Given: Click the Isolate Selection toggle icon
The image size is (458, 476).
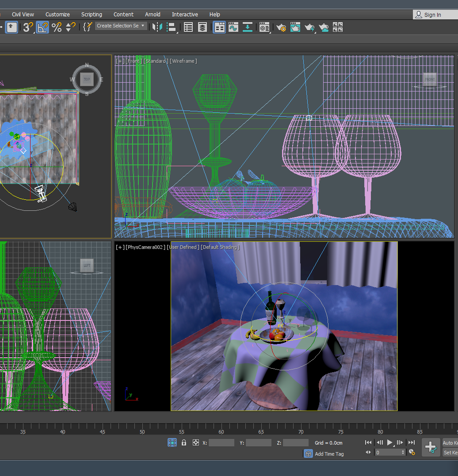Looking at the screenshot, I should pyautogui.click(x=172, y=442).
